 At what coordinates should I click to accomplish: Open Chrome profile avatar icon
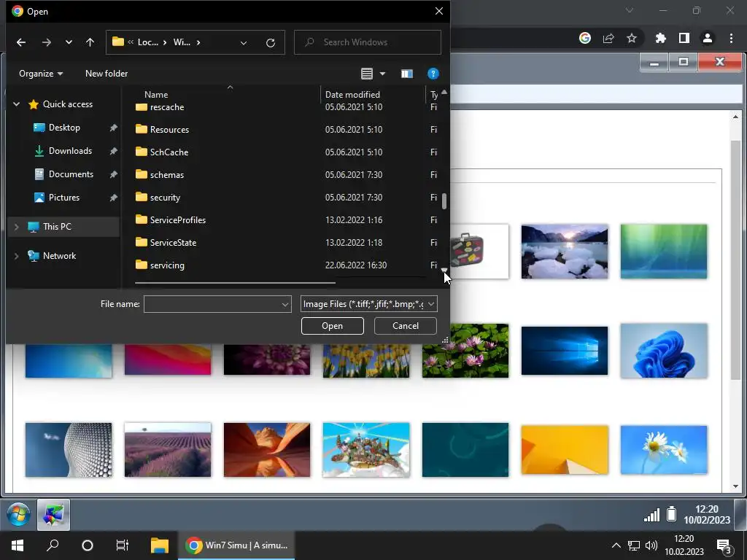[708, 38]
